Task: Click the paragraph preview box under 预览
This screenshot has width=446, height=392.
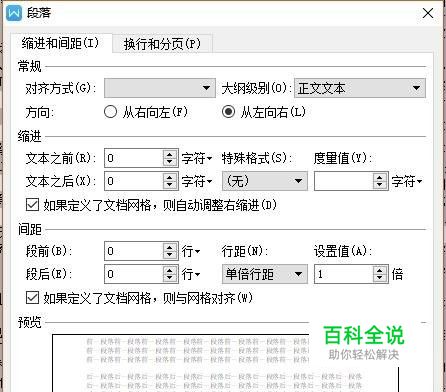Action: pos(225,363)
